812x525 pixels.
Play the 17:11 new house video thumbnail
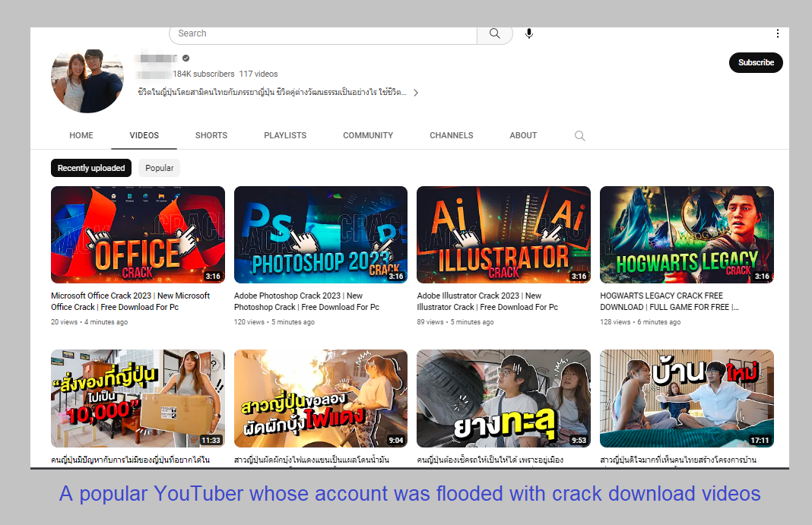[x=687, y=398]
